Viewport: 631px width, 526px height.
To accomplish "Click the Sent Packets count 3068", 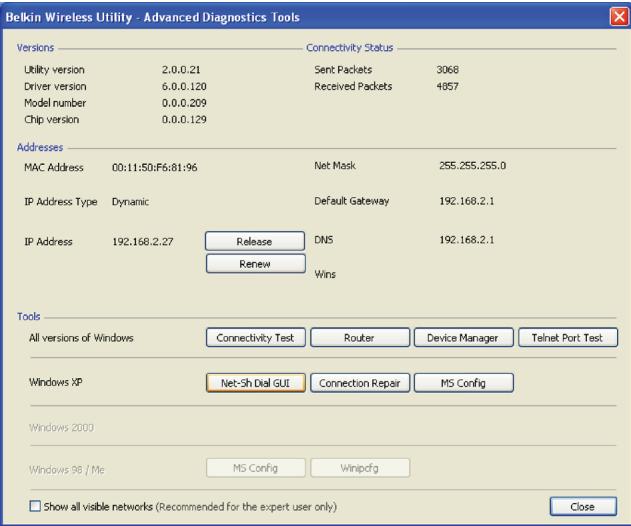I will tap(447, 70).
